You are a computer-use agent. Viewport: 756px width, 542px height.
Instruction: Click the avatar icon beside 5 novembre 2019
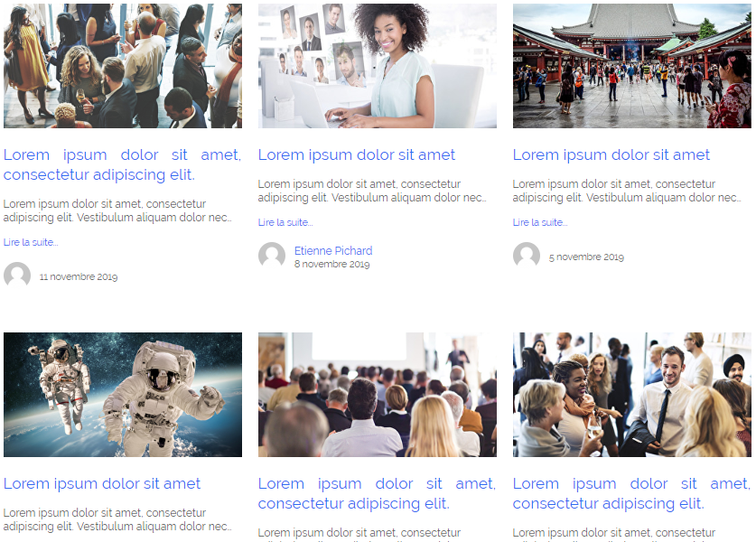click(526, 255)
